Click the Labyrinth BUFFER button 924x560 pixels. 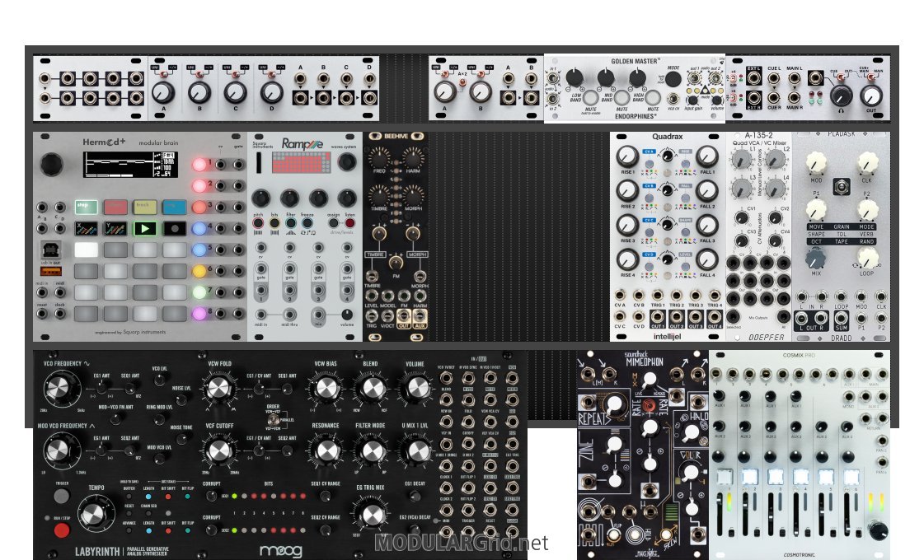[x=129, y=497]
